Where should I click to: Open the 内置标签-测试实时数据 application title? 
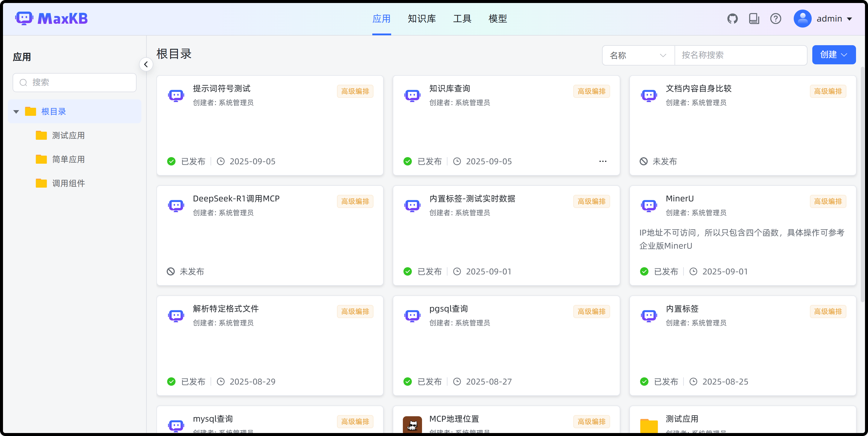pos(472,199)
